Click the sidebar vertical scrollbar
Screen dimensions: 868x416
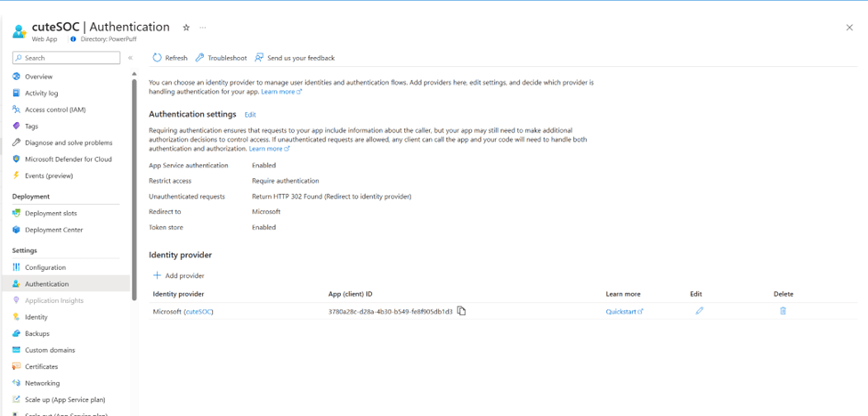pos(134,178)
